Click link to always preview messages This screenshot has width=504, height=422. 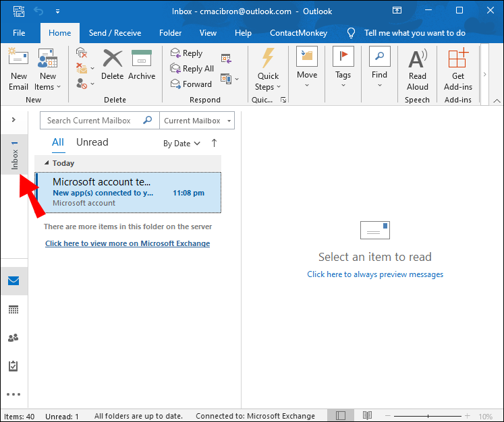click(x=375, y=274)
